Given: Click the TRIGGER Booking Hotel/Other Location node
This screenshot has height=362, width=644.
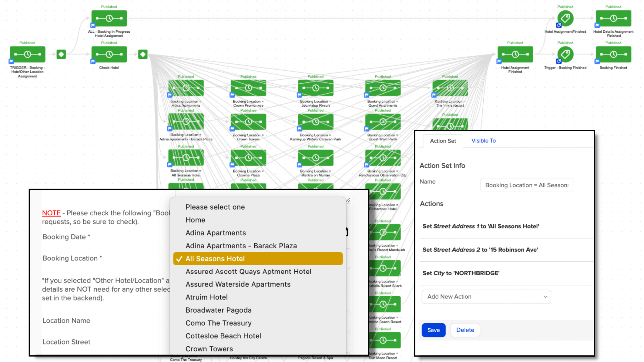Looking at the screenshot, I should pos(27,54).
